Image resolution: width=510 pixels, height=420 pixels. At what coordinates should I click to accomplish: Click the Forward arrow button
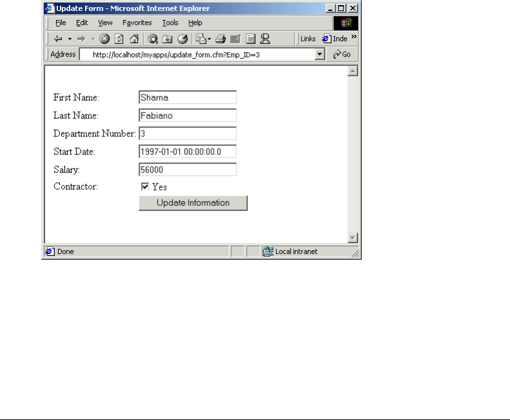[81, 39]
